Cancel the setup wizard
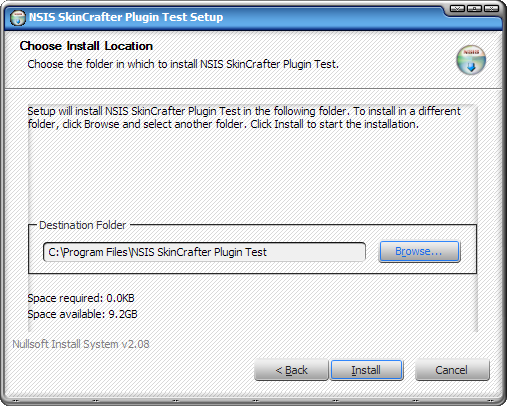507x406 pixels. (x=452, y=370)
